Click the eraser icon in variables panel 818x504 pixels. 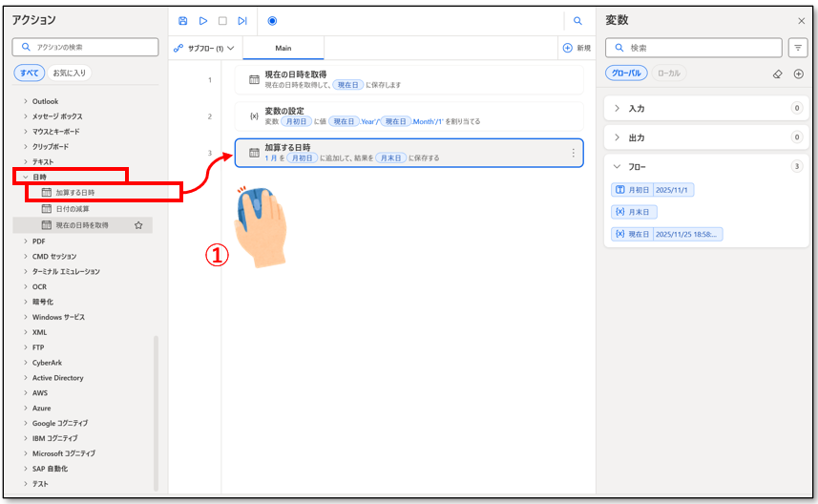click(x=778, y=73)
